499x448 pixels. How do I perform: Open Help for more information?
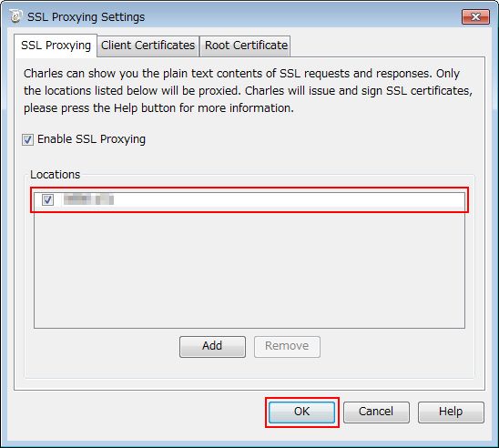point(451,412)
